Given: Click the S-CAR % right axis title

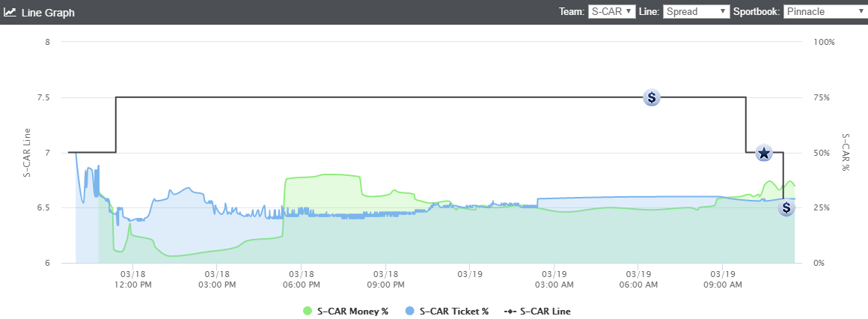Looking at the screenshot, I should 846,152.
